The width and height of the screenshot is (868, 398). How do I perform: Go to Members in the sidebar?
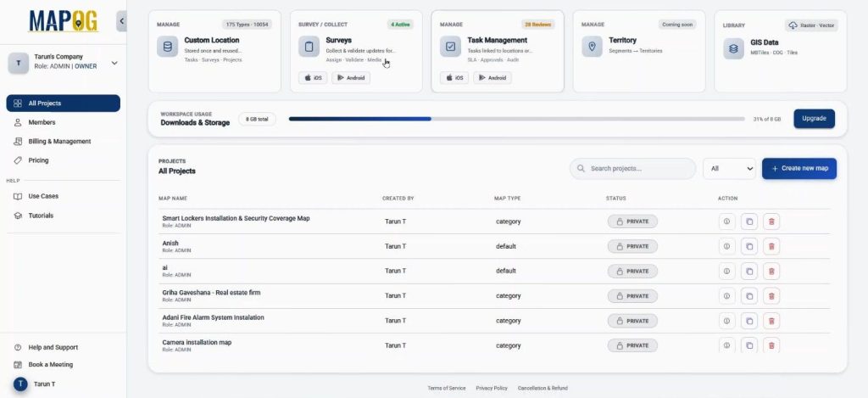pos(42,122)
